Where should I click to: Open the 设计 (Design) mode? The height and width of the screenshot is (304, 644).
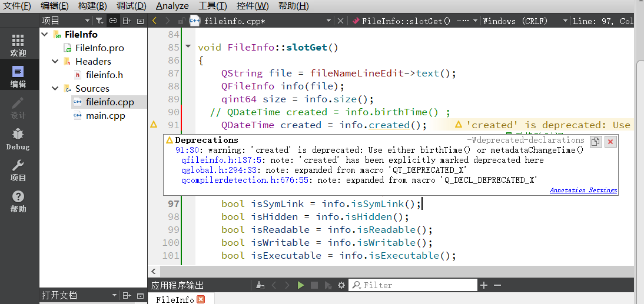coord(18,108)
